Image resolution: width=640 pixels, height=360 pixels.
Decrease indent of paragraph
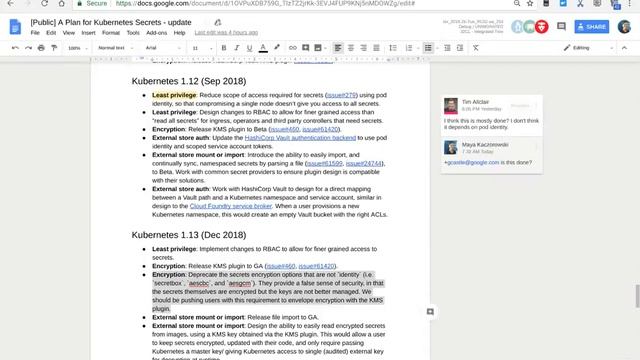click(x=447, y=48)
